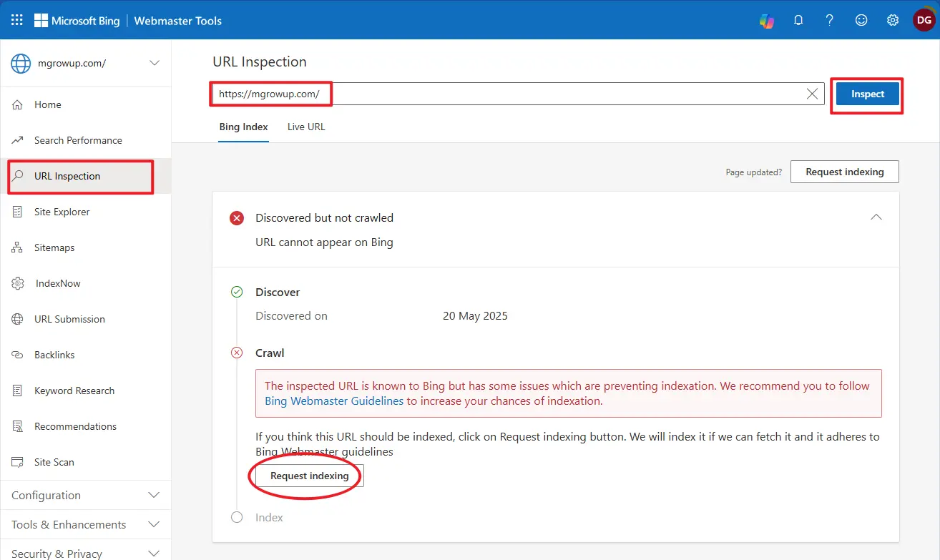The height and width of the screenshot is (560, 940).
Task: Collapse the Discovered but not crawled panel
Action: tap(876, 217)
